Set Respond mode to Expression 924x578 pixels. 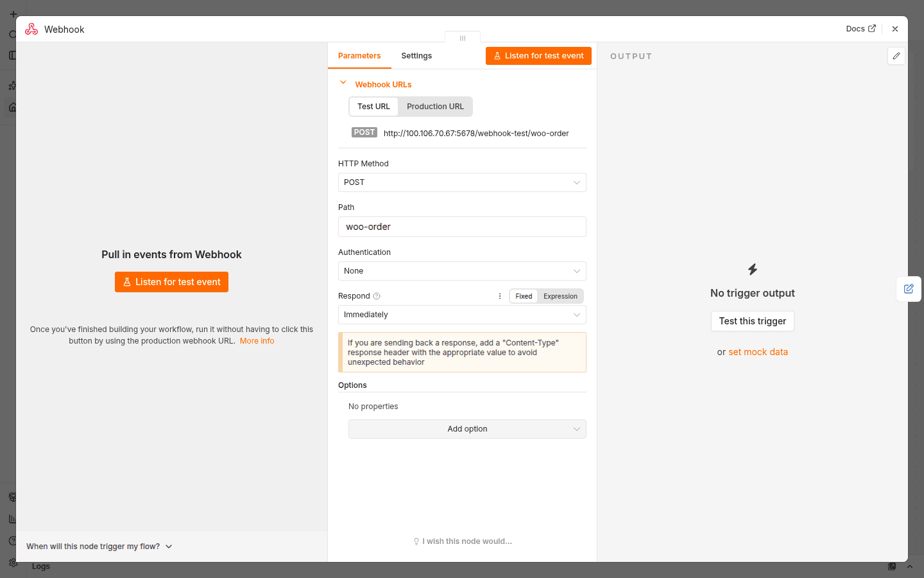(x=560, y=296)
